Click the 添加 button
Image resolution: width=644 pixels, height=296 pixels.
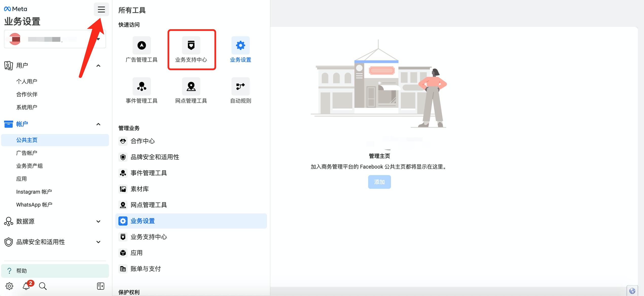coord(379,182)
